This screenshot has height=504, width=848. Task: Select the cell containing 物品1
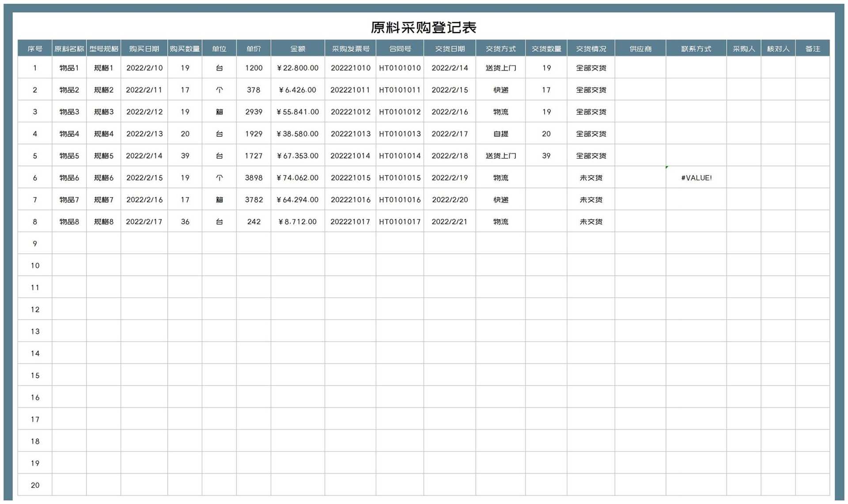tap(69, 68)
